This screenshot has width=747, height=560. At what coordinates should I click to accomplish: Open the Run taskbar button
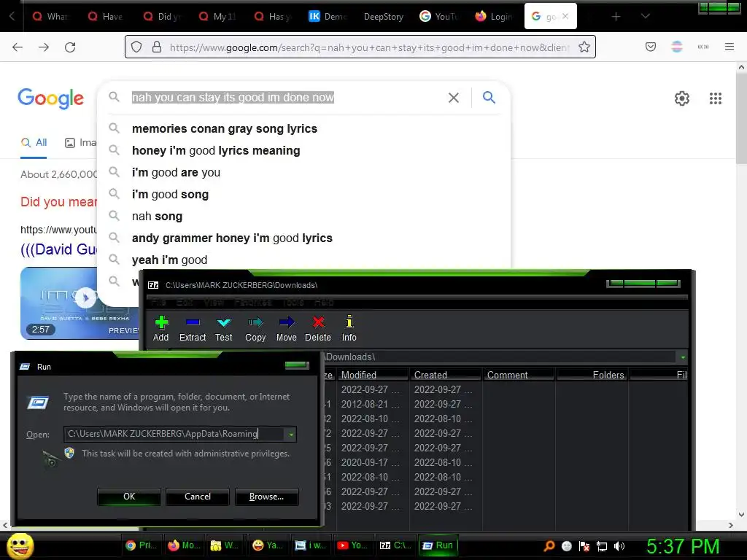tap(438, 545)
